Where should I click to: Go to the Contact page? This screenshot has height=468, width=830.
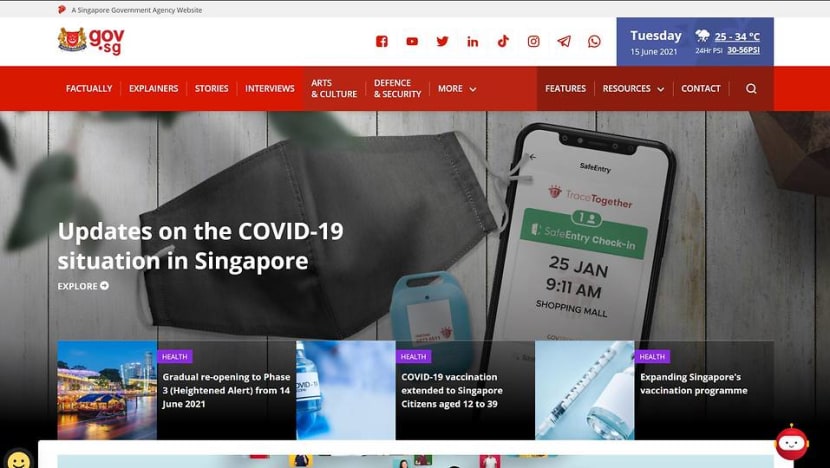click(700, 88)
